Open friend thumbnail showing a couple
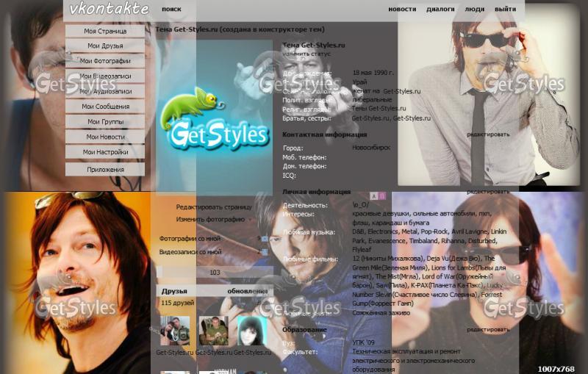 point(175,331)
